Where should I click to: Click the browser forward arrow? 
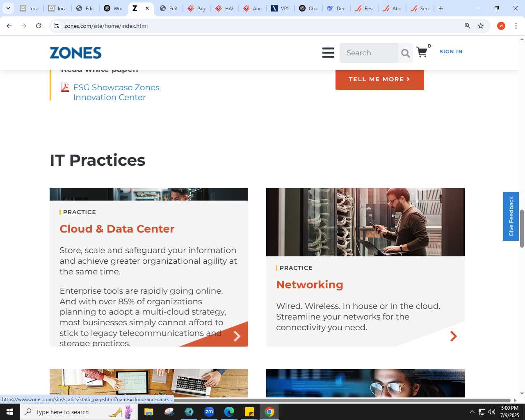(x=24, y=26)
